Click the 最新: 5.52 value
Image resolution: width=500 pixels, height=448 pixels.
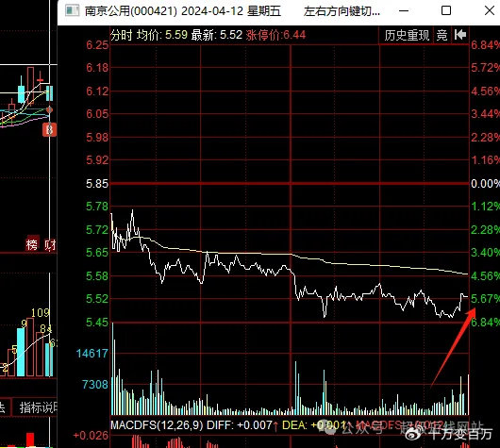tap(217, 35)
